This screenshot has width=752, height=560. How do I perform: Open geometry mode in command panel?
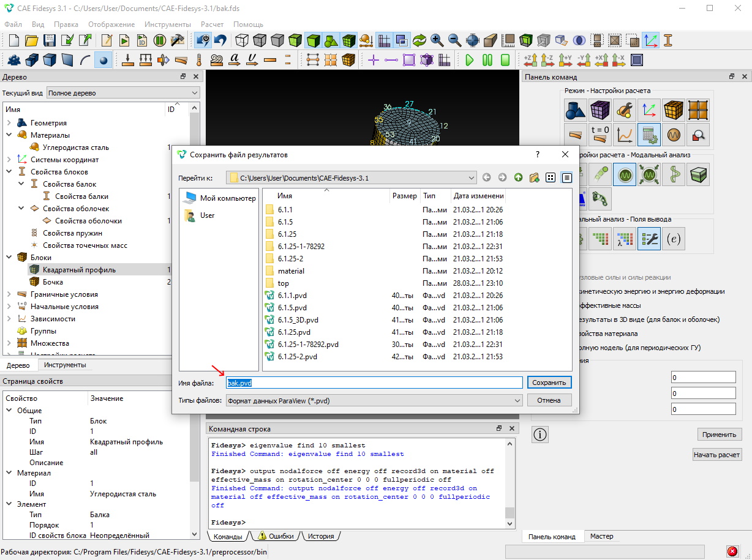[x=576, y=111]
